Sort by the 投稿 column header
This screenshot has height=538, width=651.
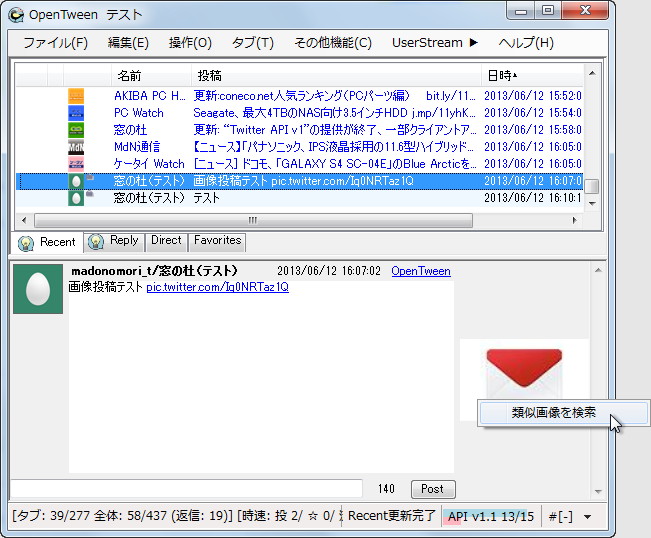tap(336, 76)
